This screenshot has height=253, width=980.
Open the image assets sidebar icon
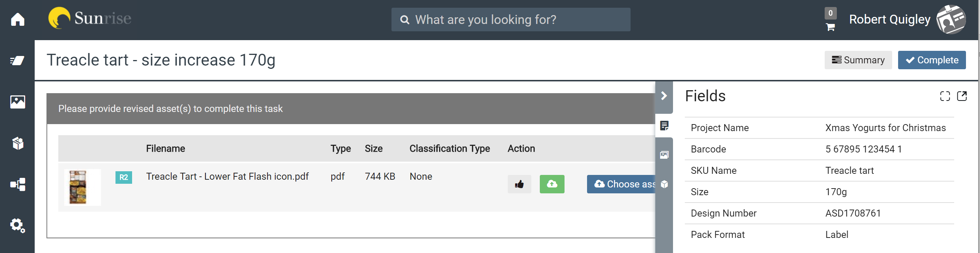17,102
